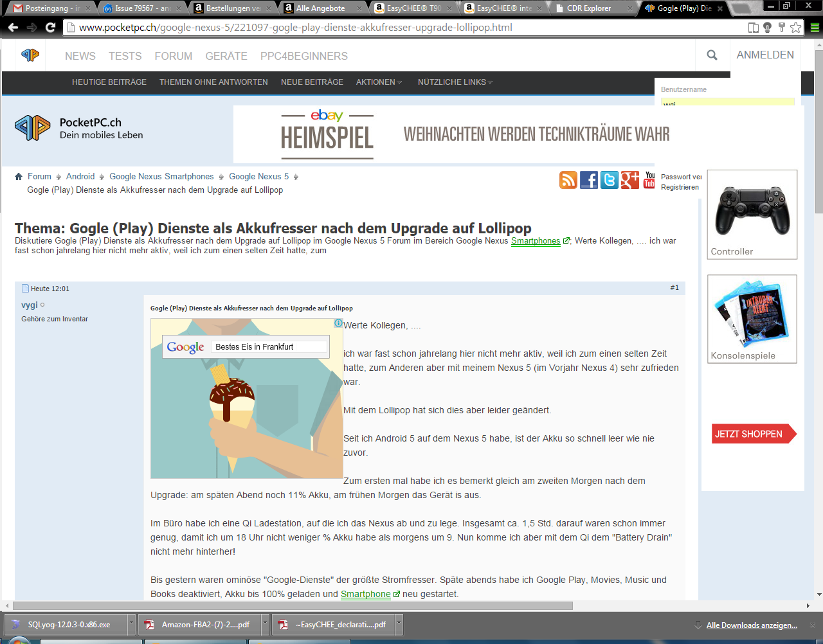This screenshot has height=644, width=823.
Task: Click the Benutzername input field
Action: pos(728,102)
